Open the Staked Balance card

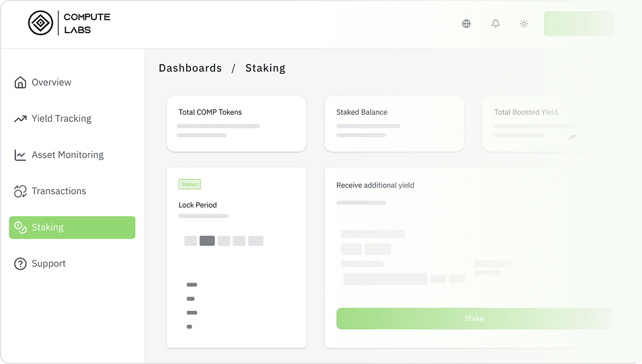394,123
